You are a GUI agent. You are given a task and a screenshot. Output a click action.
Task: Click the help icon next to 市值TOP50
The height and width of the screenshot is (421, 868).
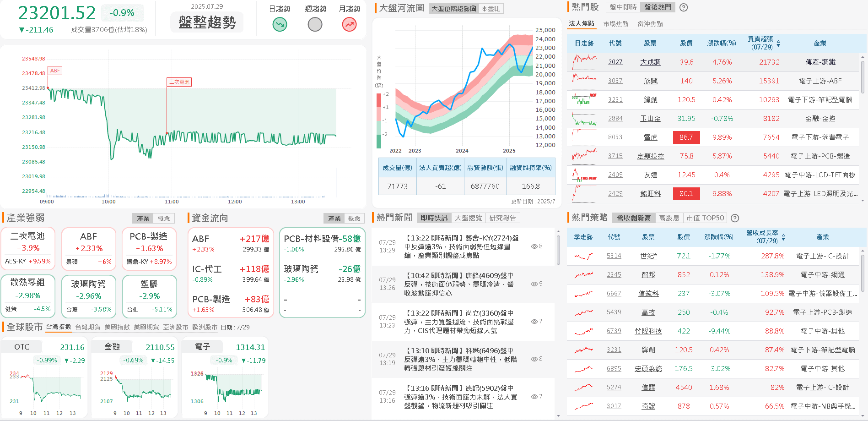tap(735, 218)
